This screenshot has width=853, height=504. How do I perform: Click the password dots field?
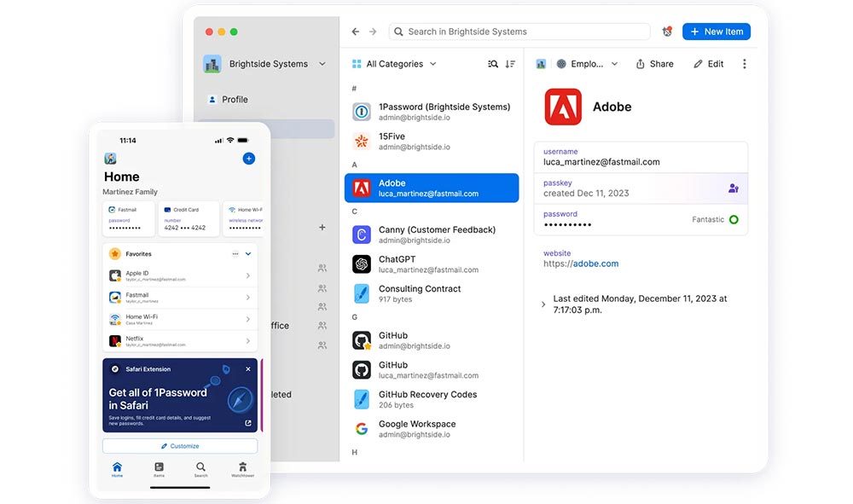tap(641, 220)
